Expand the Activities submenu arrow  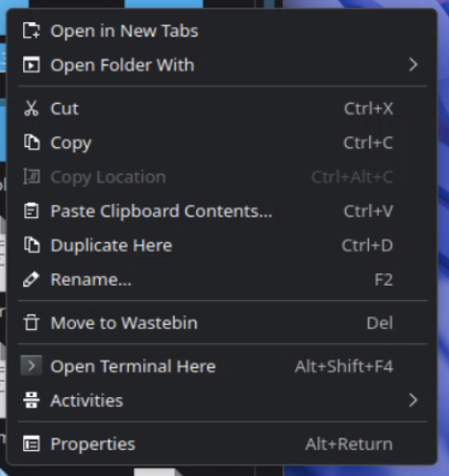pyautogui.click(x=413, y=400)
